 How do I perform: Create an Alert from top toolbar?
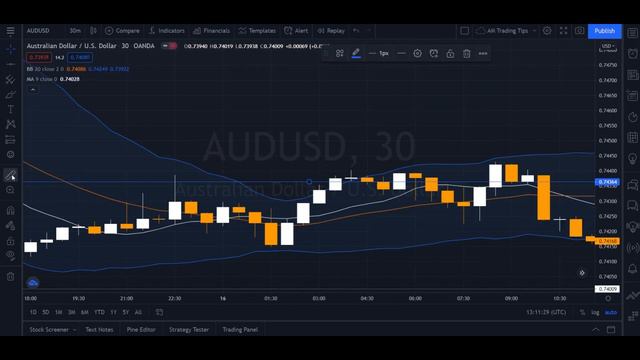pos(296,31)
